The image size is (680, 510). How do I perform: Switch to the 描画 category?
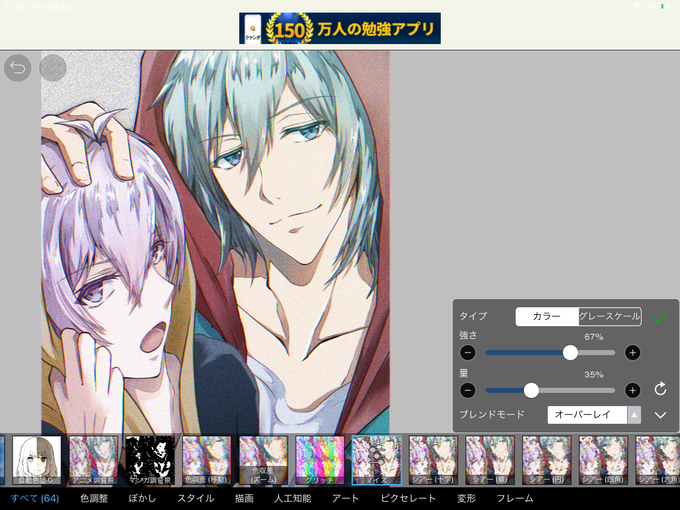point(244,498)
